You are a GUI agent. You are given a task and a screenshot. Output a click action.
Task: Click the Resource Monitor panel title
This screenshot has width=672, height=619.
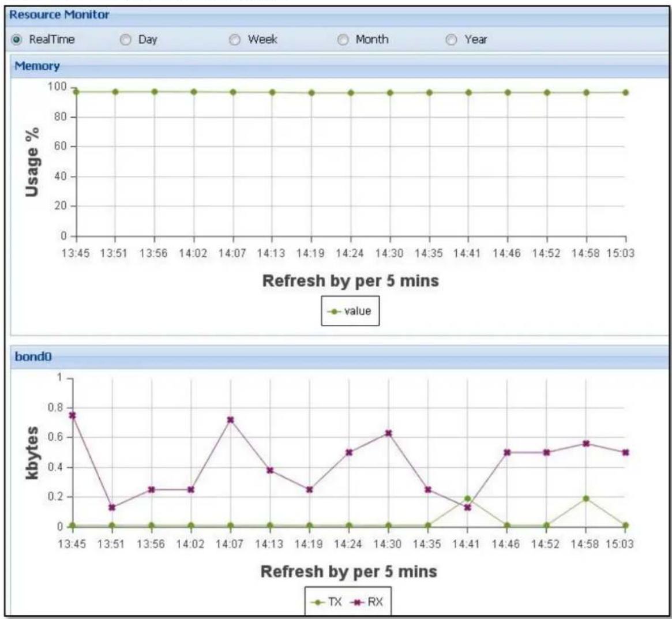click(x=59, y=14)
